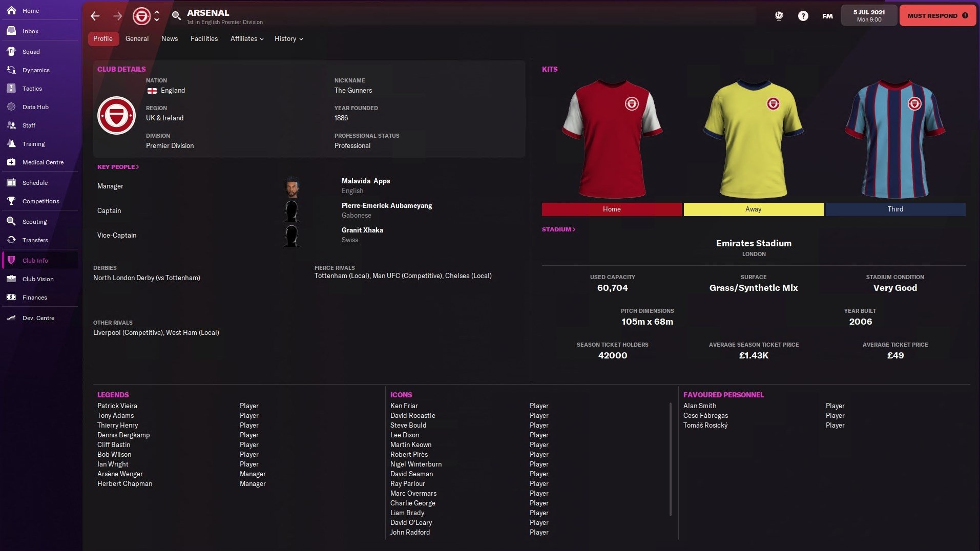Open the Data Hub icon
The height and width of the screenshot is (551, 980).
11,107
